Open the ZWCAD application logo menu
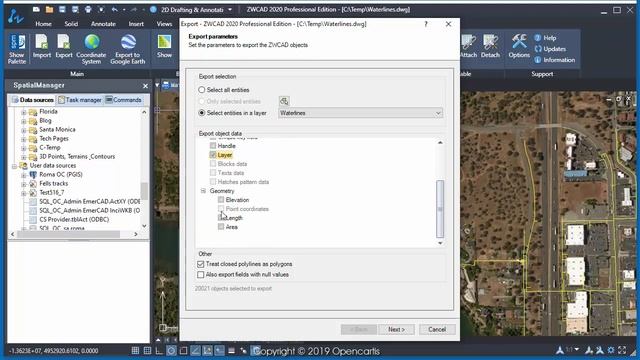This screenshot has width=640, height=360. pos(15,16)
